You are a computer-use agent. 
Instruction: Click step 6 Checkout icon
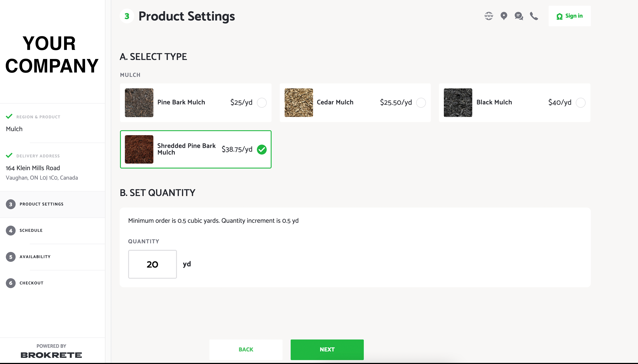(10, 283)
